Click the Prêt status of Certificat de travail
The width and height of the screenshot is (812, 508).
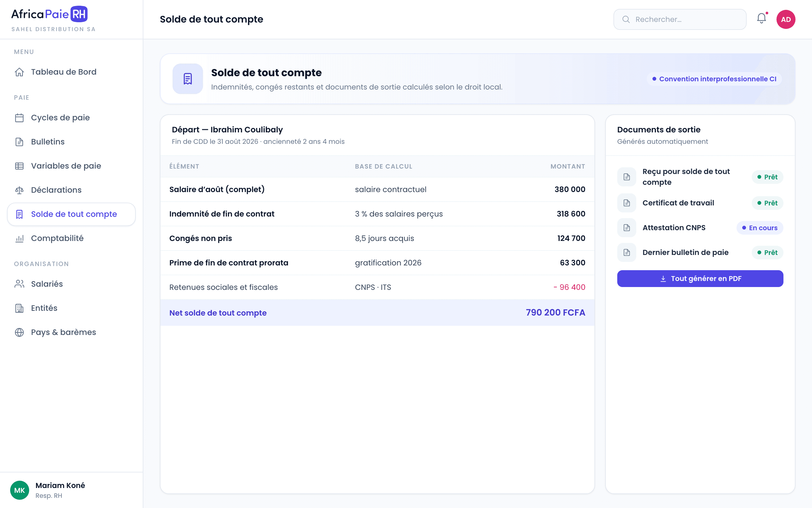(x=767, y=203)
